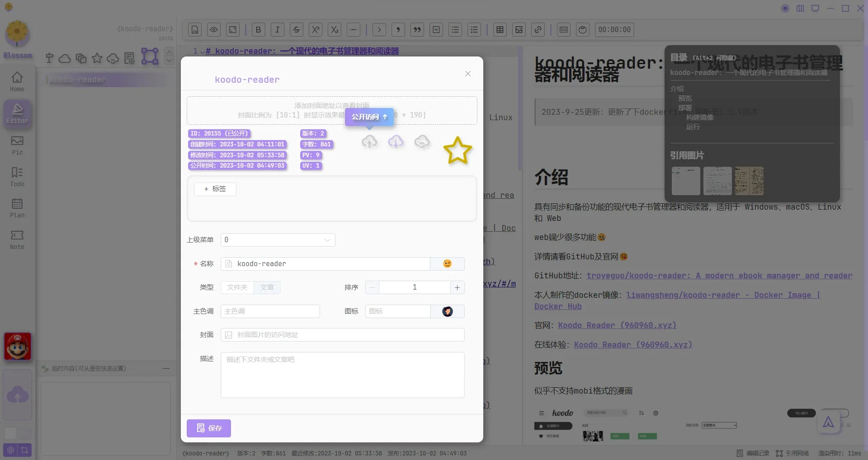This screenshot has width=868, height=460.
Task: Select 文件夹 folder type option
Action: 237,287
